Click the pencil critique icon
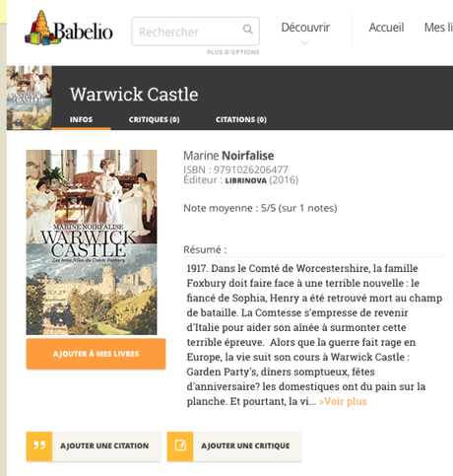This screenshot has height=476, width=453. [180, 446]
